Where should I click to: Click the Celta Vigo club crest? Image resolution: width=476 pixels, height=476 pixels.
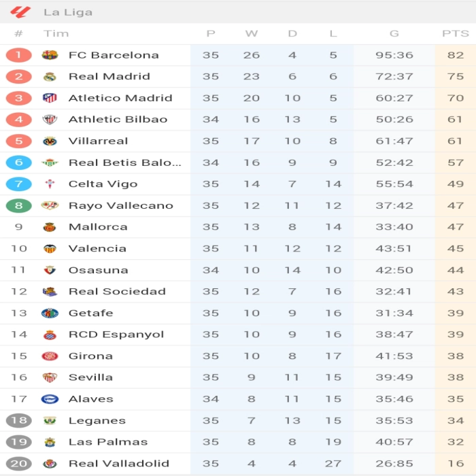(x=50, y=184)
